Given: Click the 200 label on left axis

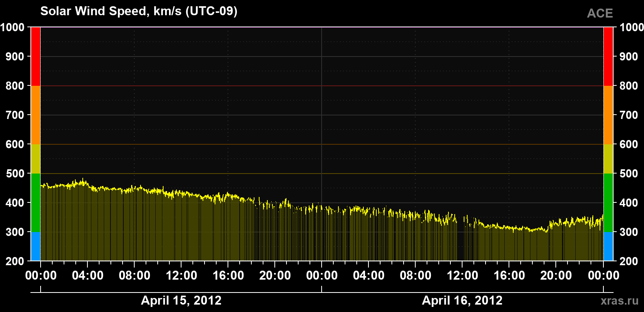Looking at the screenshot, I should (x=15, y=261).
